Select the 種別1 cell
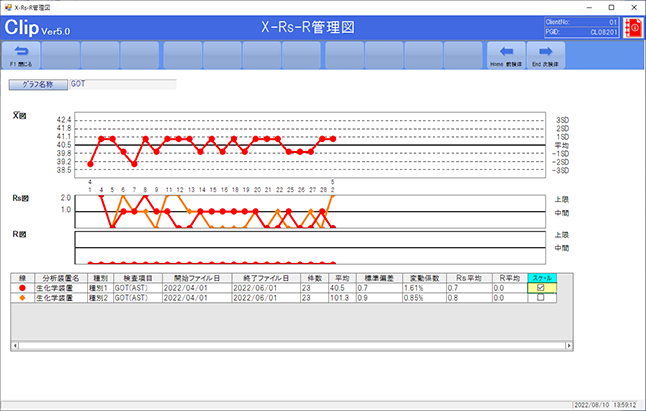 point(100,288)
